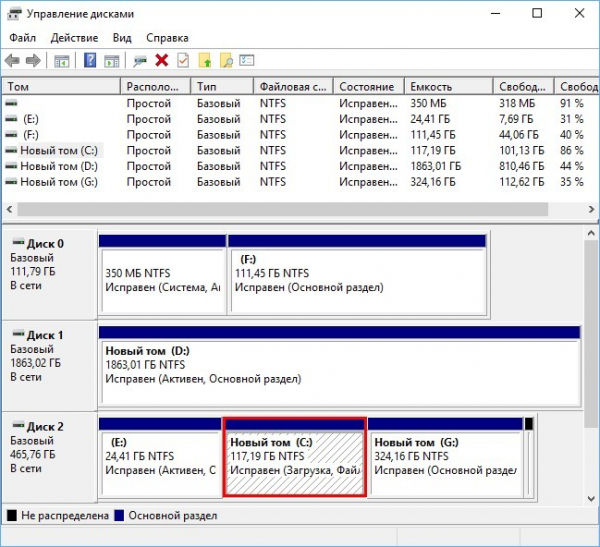Click drive icon next to (F:) row
600x547 pixels.
pyautogui.click(x=11, y=135)
